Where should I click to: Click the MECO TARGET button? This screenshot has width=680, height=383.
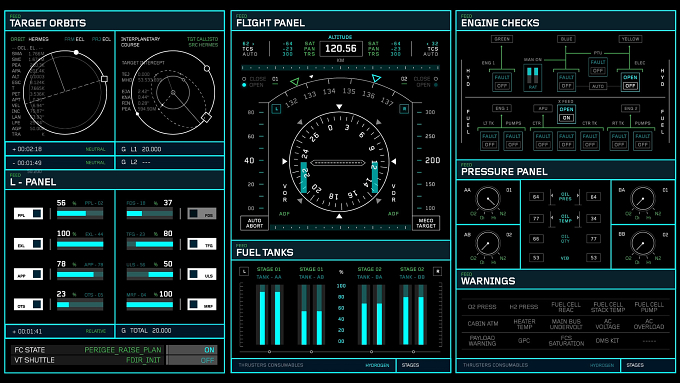point(426,223)
